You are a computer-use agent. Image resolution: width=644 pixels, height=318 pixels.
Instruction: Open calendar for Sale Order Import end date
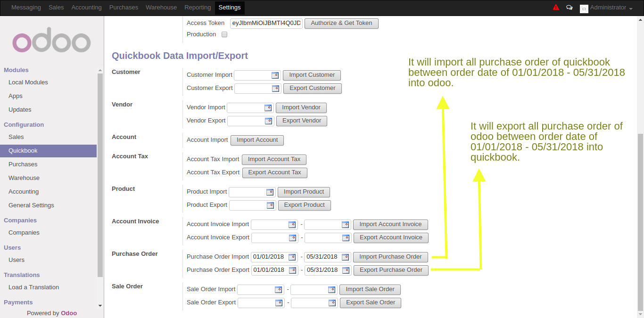pos(331,290)
